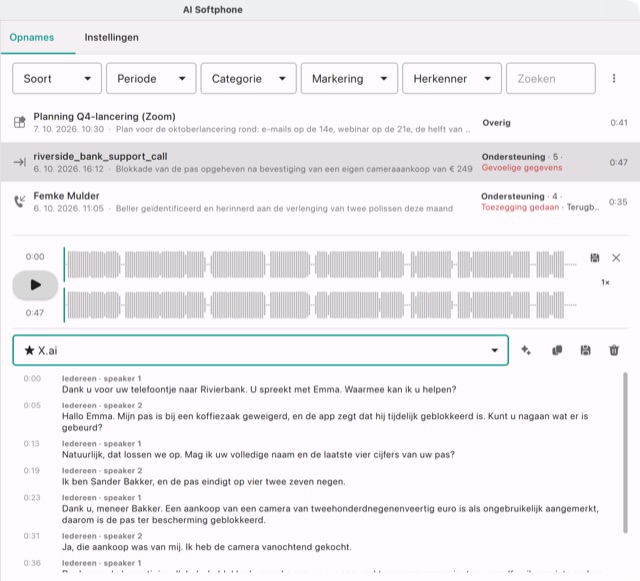Click the transcript scrollbar
Viewport: 640px width, 581px height.
pos(625,452)
